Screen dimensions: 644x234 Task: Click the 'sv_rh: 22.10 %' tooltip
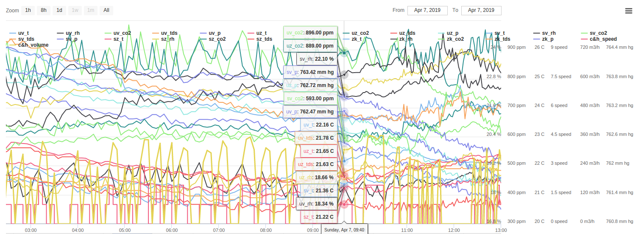tap(317, 59)
